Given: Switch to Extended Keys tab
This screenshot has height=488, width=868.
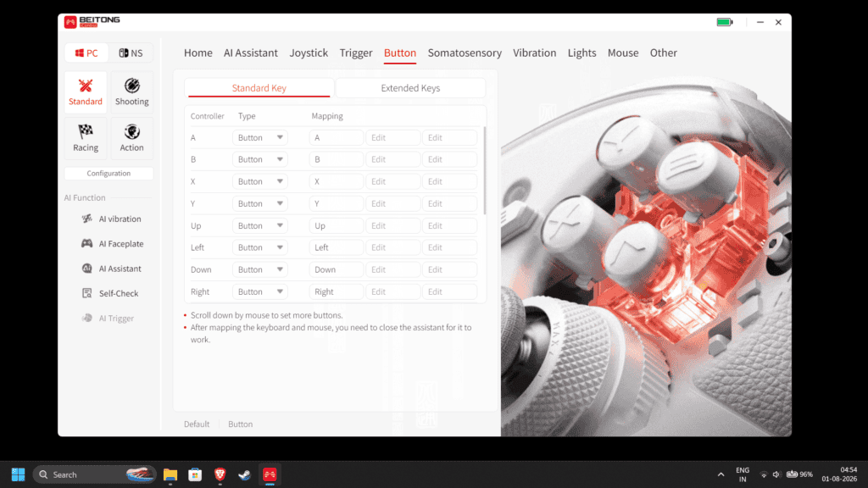Looking at the screenshot, I should 410,88.
